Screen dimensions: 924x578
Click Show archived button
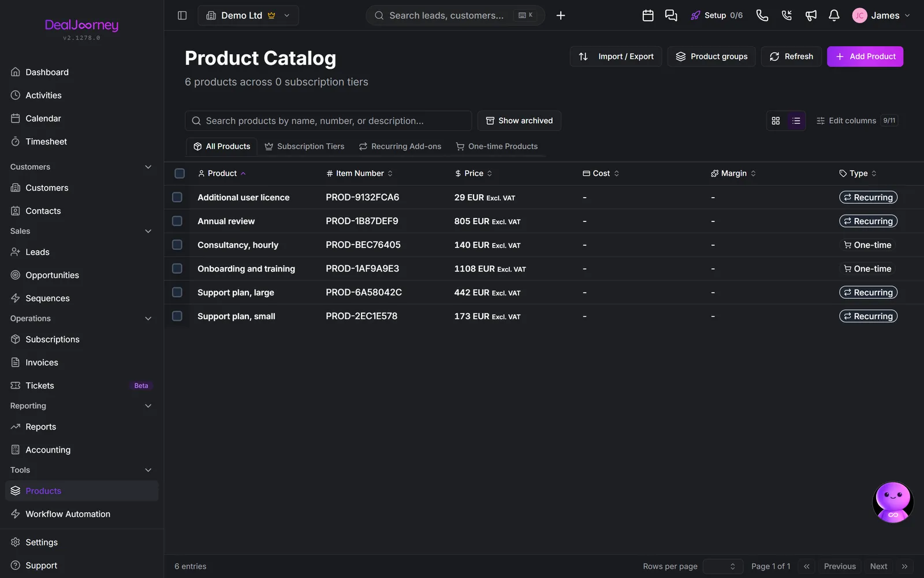[x=519, y=121]
